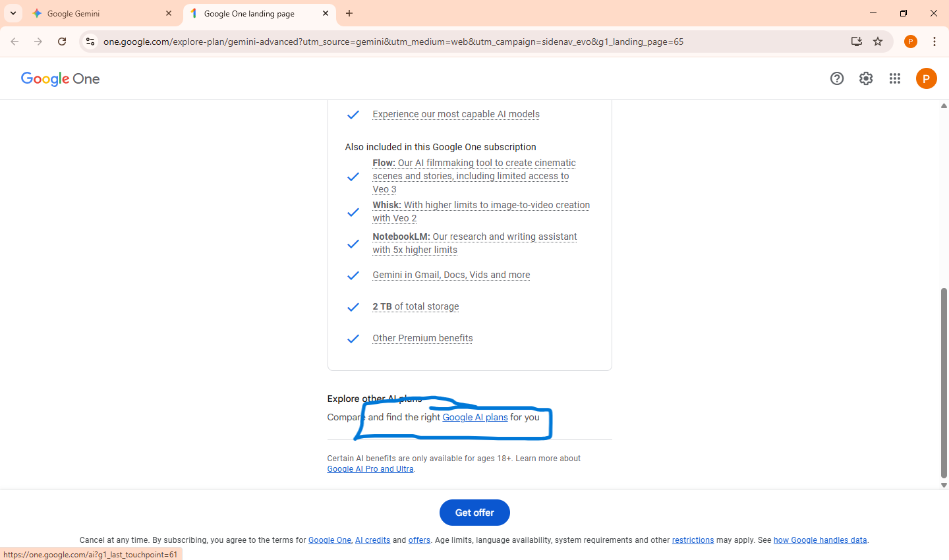949x560 pixels.
Task: Close the Google Gemini tab
Action: (169, 13)
